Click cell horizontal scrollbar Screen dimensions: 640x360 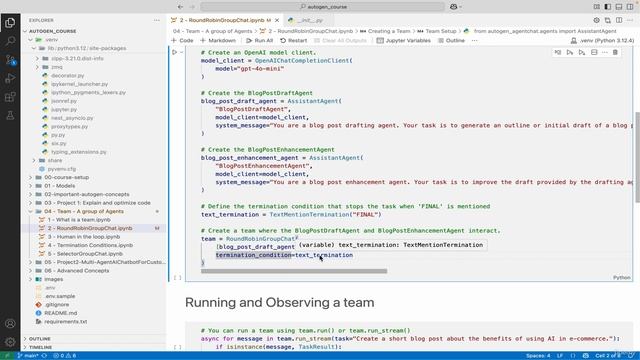pos(294,271)
